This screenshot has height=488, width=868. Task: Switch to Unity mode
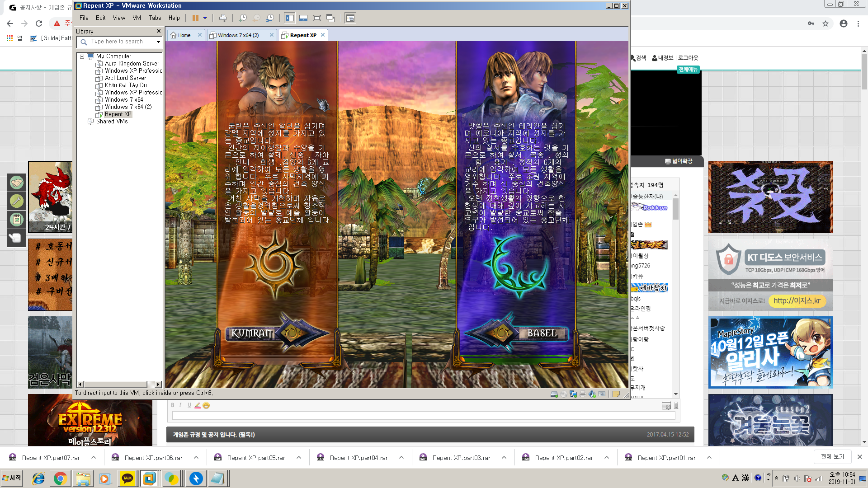click(330, 18)
